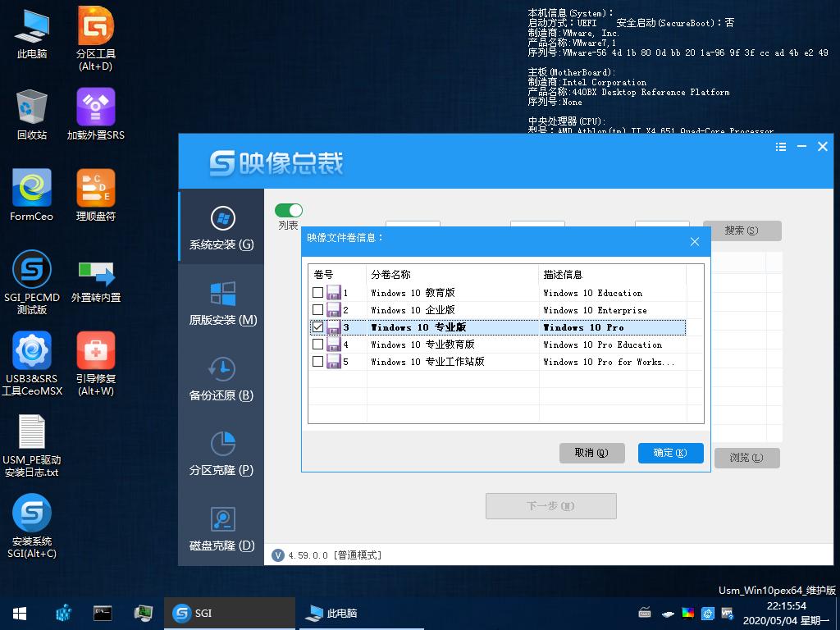Open the 磁盘克隆 panel

(x=220, y=532)
